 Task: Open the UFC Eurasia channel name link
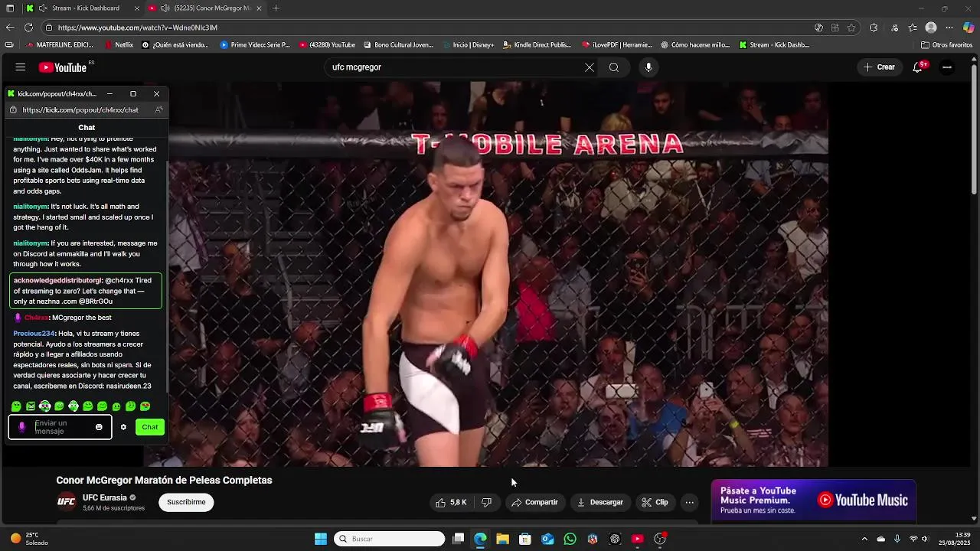click(105, 497)
